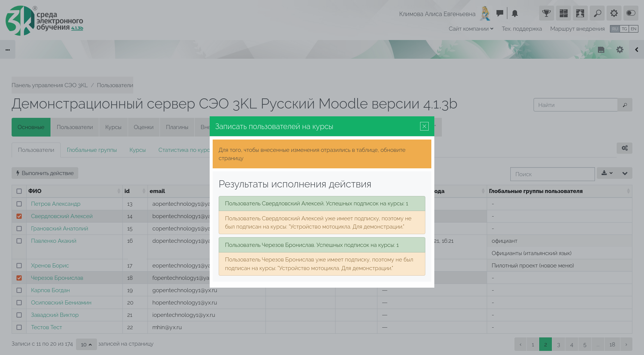Check the Петров Александр row checkbox
Image resolution: width=644 pixels, height=355 pixels.
(x=19, y=204)
